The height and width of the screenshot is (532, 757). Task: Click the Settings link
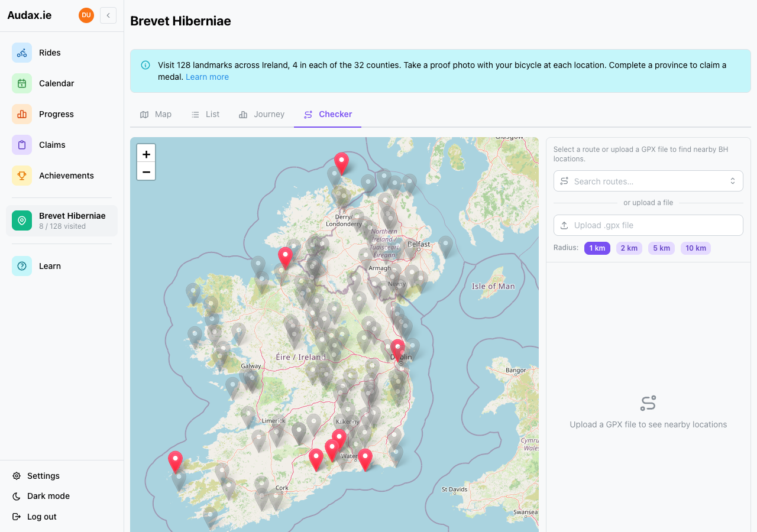[43, 476]
